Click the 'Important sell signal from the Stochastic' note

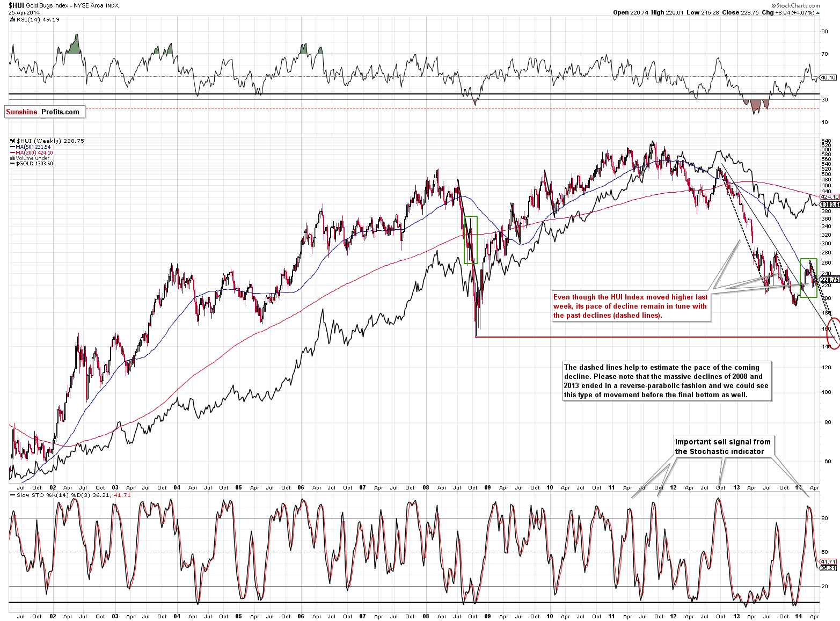click(723, 447)
